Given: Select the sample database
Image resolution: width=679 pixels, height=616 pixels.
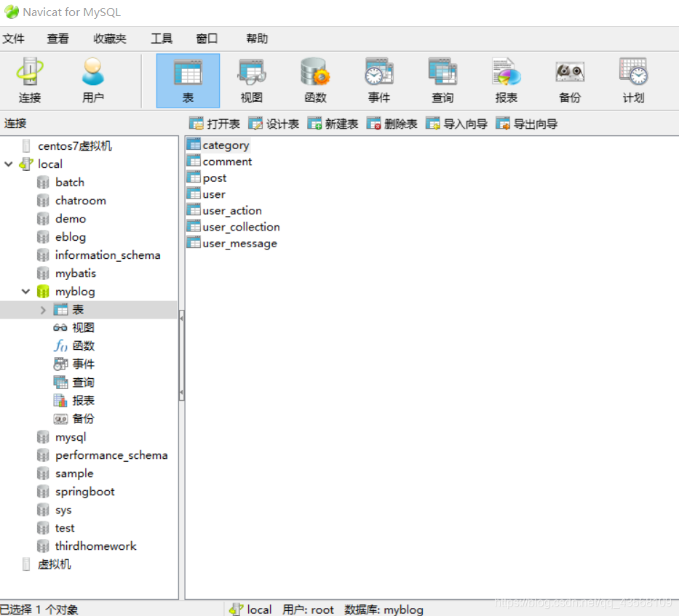Looking at the screenshot, I should pyautogui.click(x=74, y=473).
